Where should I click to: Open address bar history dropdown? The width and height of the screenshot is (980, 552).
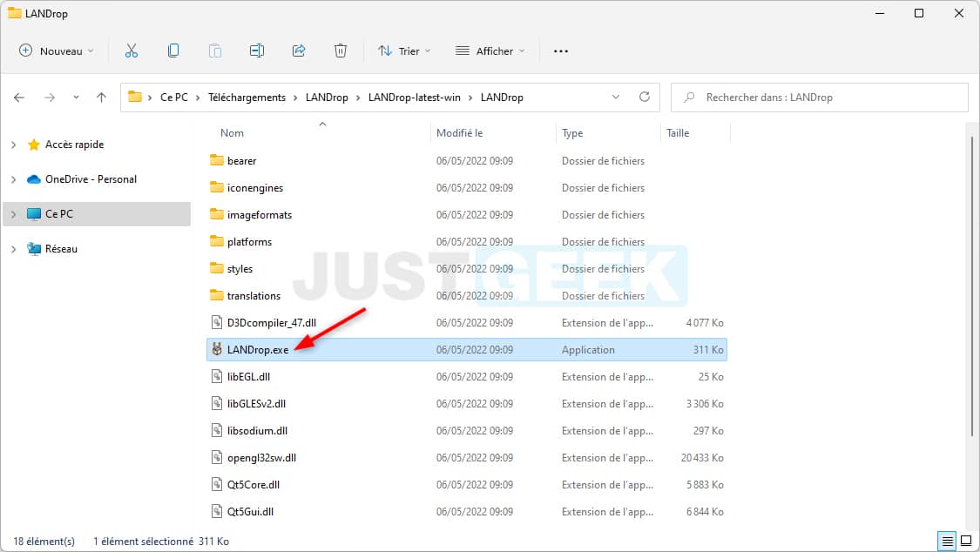pyautogui.click(x=616, y=97)
